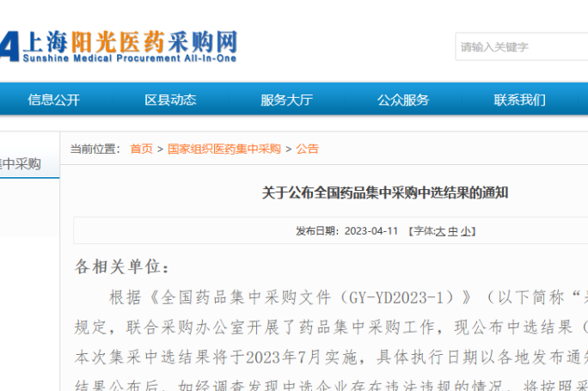The image size is (588, 391).
Task: Click the 当前位置 breadcrumb label
Action: click(95, 149)
